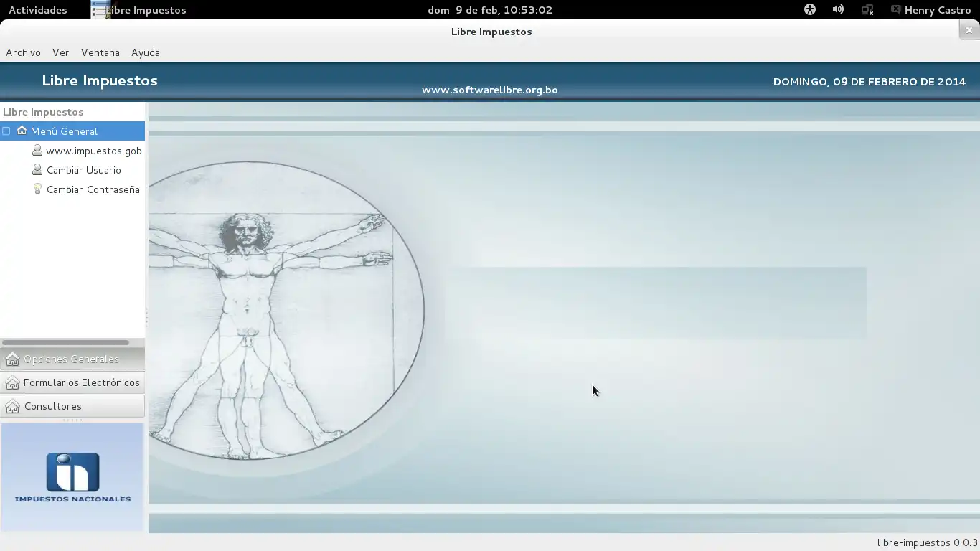Open the Consultores section
This screenshot has height=551, width=980.
(x=72, y=406)
